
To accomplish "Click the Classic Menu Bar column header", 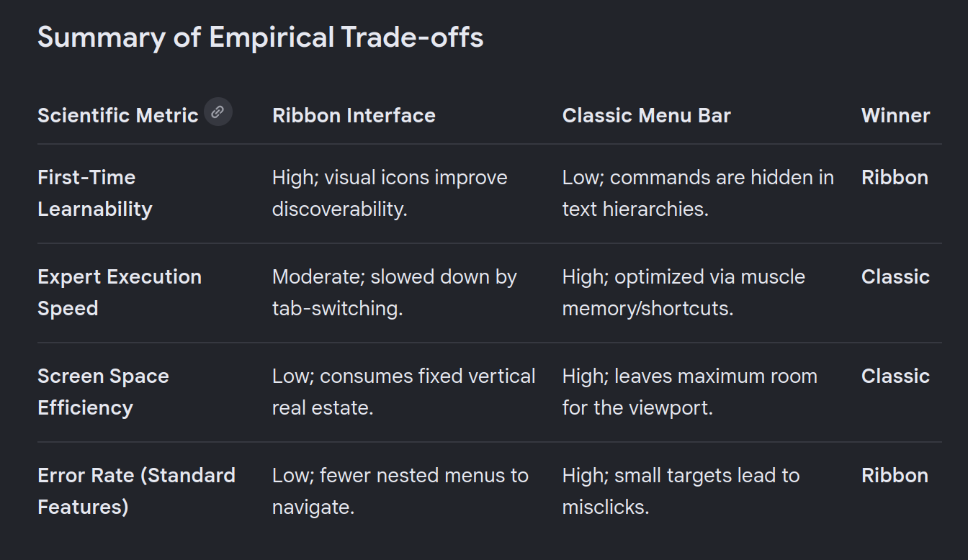I will click(646, 116).
